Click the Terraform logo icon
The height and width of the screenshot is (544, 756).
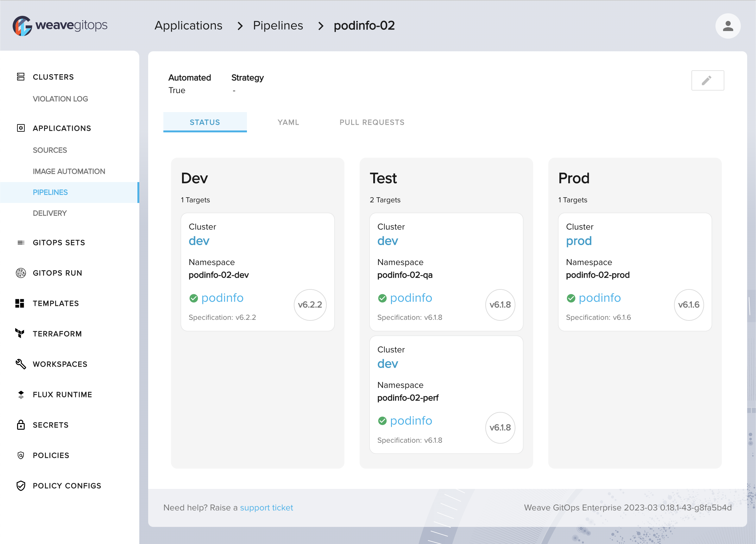click(x=20, y=333)
